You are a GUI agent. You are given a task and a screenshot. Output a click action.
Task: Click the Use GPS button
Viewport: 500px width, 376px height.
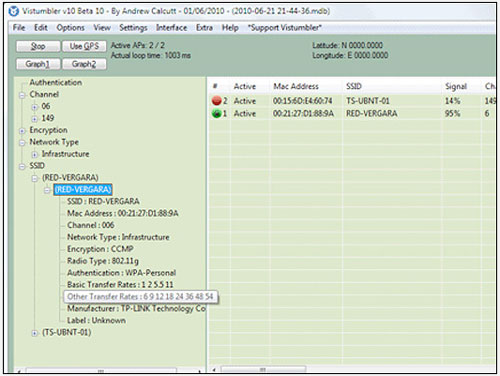pos(84,46)
